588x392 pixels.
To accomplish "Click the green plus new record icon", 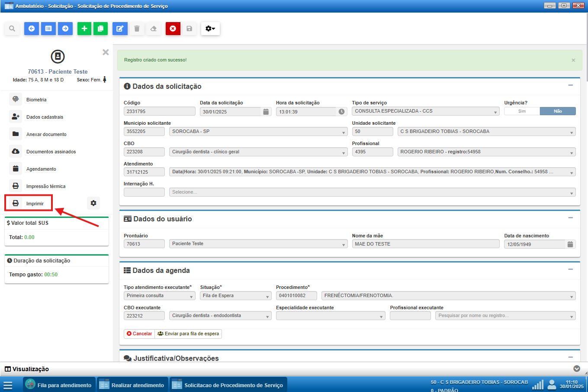I will (84, 29).
